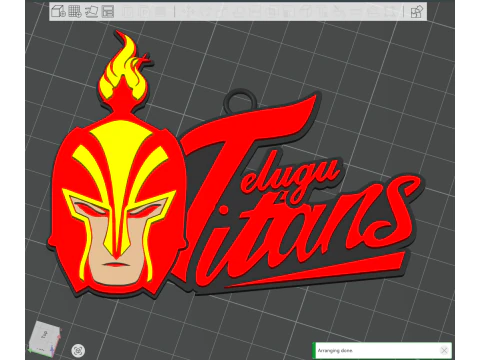This screenshot has height=360, width=480.
Task: Dismiss the Arranging done notification
Action: (444, 350)
